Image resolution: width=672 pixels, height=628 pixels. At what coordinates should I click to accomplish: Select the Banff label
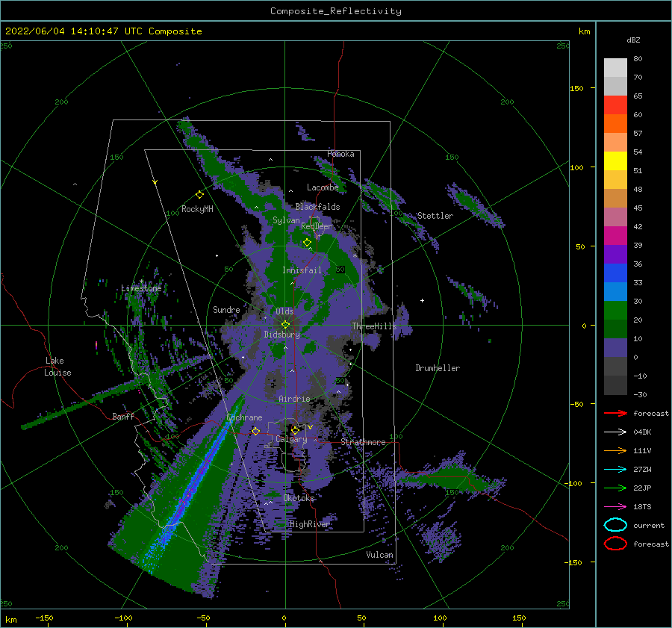pyautogui.click(x=123, y=416)
